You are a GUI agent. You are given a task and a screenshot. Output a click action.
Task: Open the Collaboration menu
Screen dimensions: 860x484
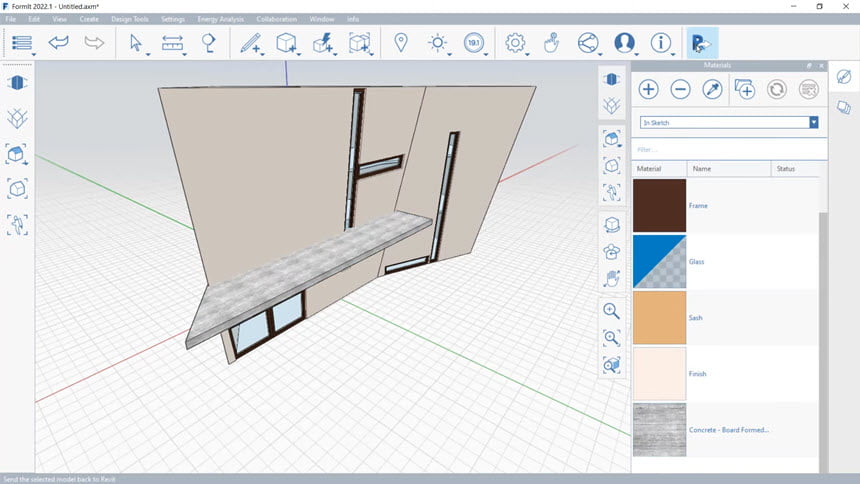coord(276,19)
